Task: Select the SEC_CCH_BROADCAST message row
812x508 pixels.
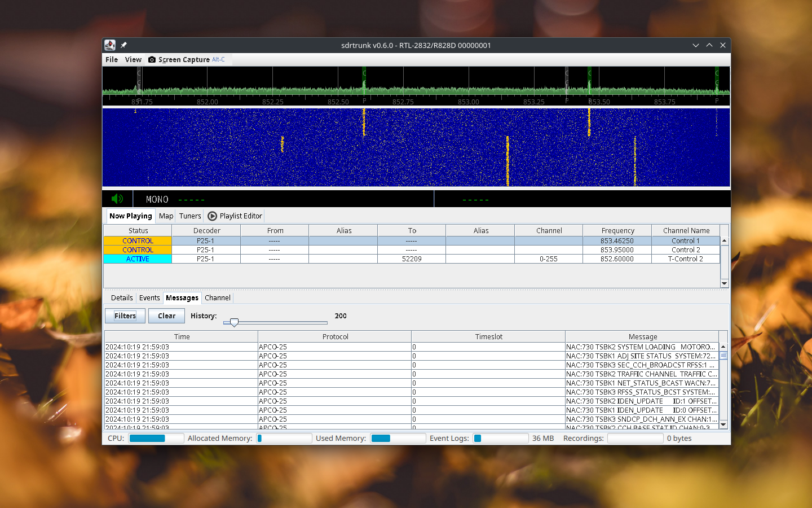Action: pyautogui.click(x=412, y=365)
